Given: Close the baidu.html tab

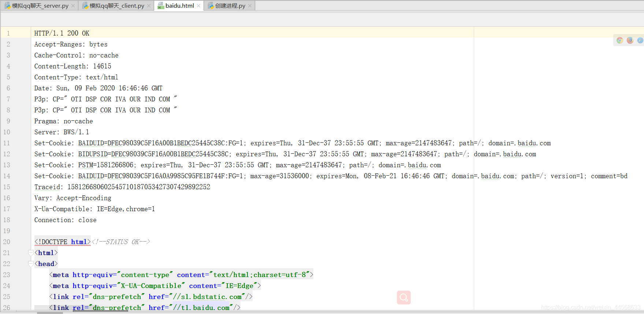Looking at the screenshot, I should (198, 6).
